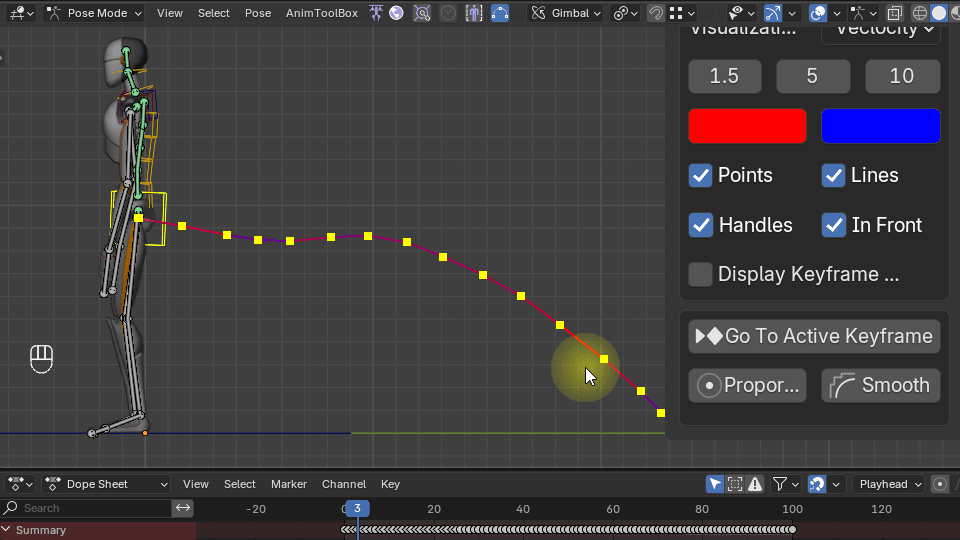Collapse the Summary channel row
The width and height of the screenshot is (960, 540).
7,530
